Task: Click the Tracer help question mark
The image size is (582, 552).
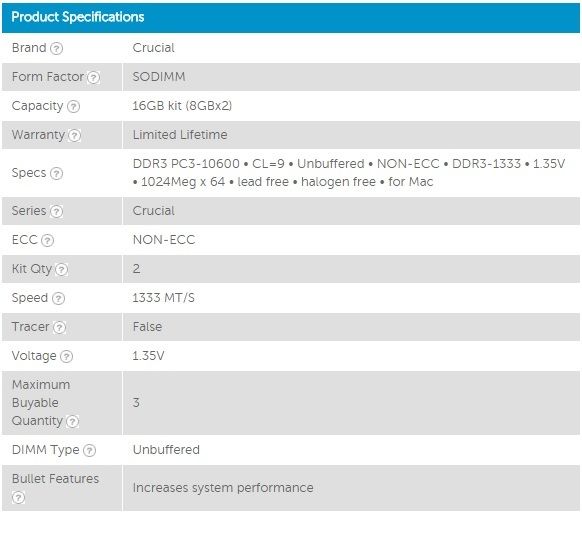Action: [x=59, y=327]
